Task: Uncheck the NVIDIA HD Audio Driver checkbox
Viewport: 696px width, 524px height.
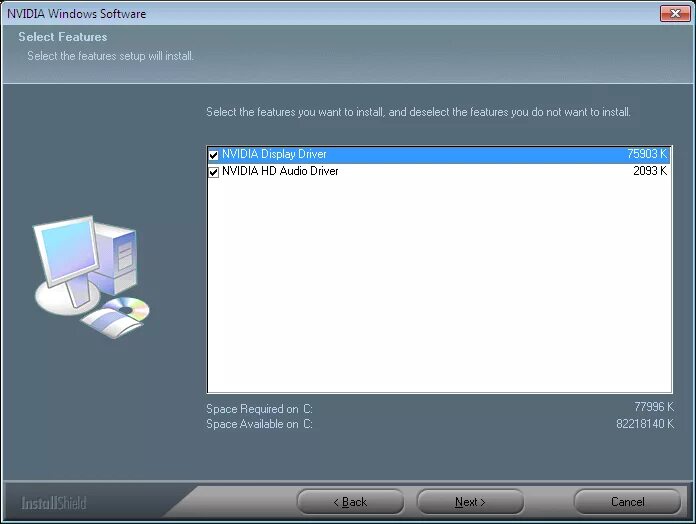Action: tap(214, 172)
